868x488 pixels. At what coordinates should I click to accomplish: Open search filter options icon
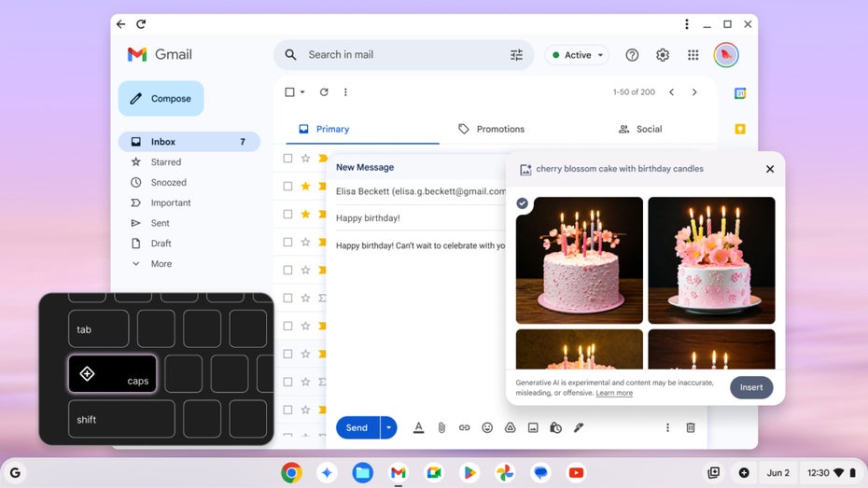pyautogui.click(x=516, y=55)
